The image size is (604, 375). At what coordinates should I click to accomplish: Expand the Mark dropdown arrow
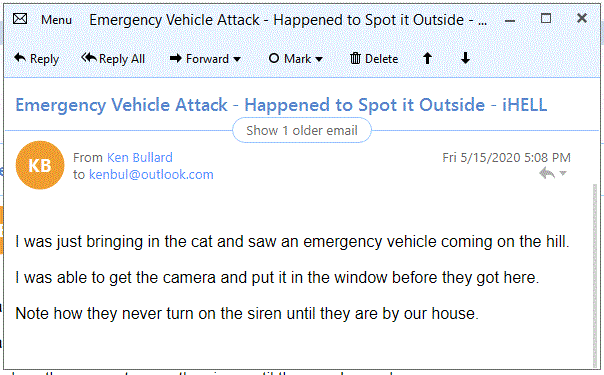click(x=319, y=59)
